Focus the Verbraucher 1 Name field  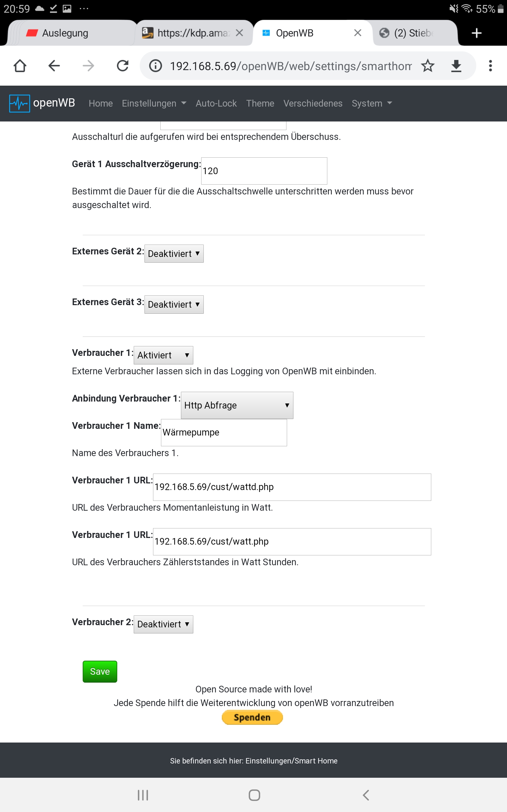[224, 433]
